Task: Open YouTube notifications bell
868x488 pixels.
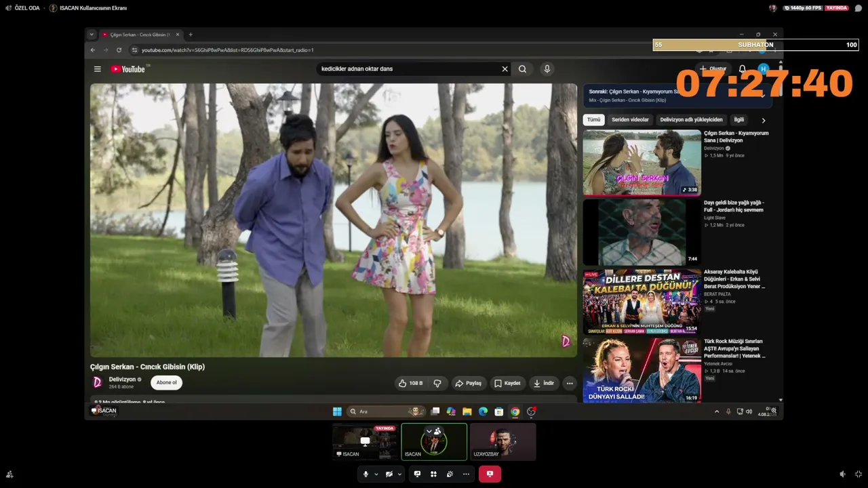Action: click(x=743, y=69)
